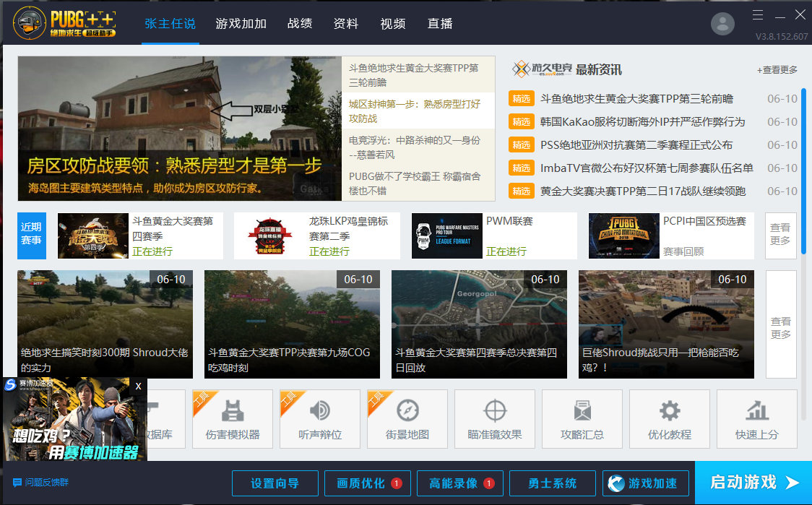812x505 pixels.
Task: Open the 攻略汇总 strategy mail icon
Action: tap(582, 419)
